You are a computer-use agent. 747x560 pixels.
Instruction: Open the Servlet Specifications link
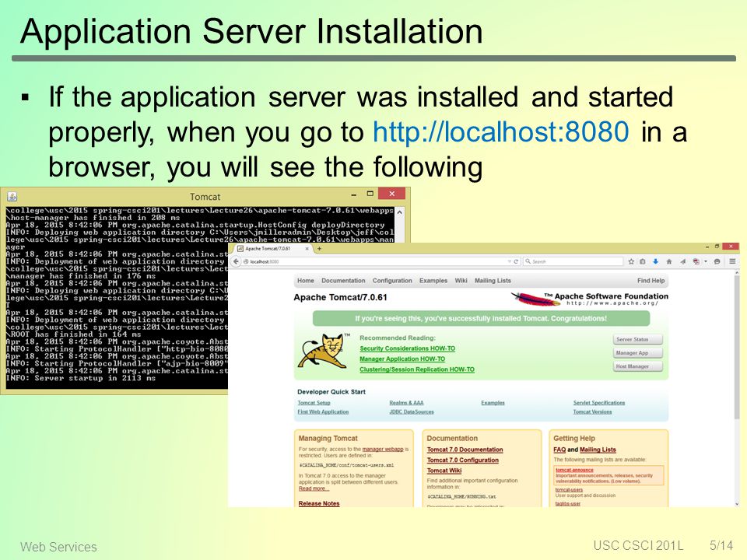point(599,403)
